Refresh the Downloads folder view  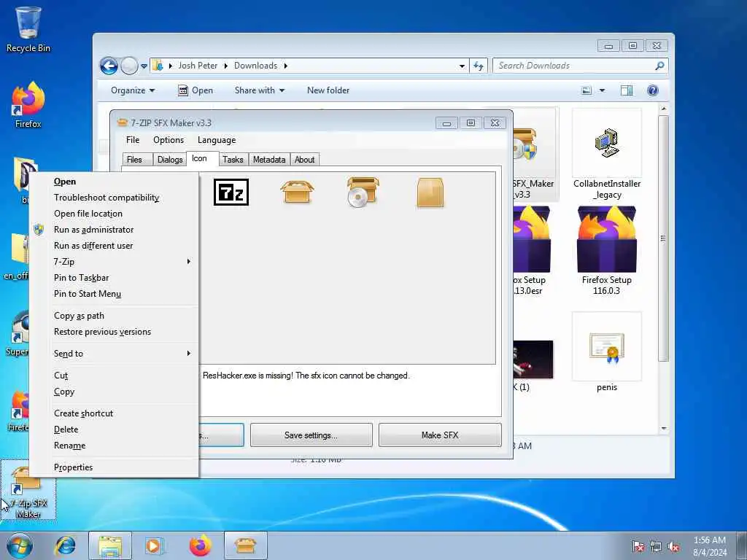click(x=479, y=66)
